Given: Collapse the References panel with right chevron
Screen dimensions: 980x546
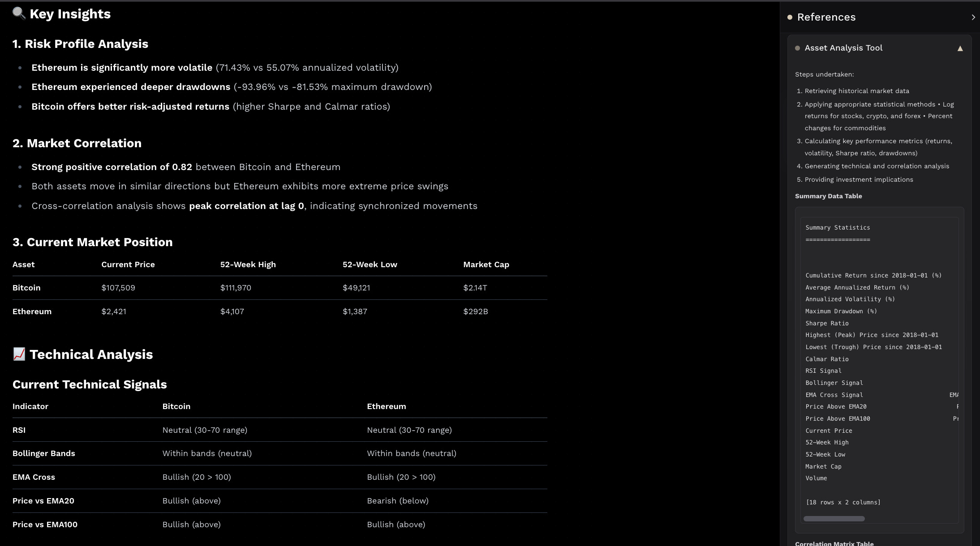Looking at the screenshot, I should pyautogui.click(x=973, y=17).
